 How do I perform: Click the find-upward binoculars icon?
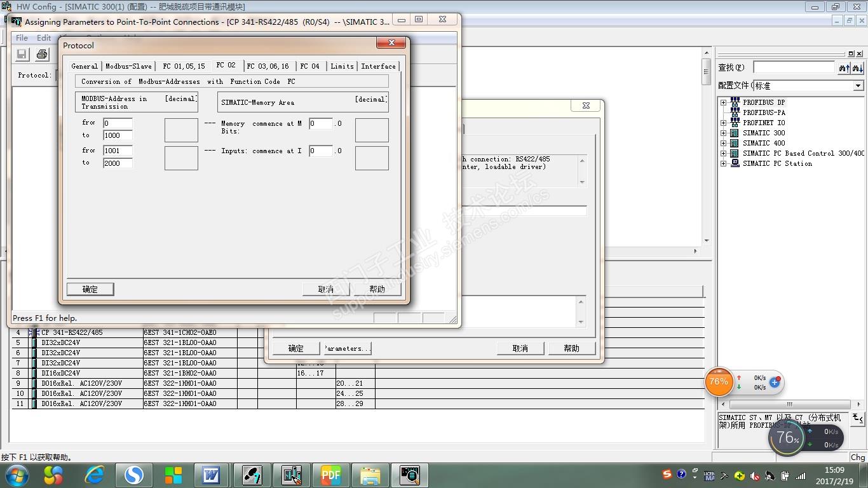(x=844, y=67)
